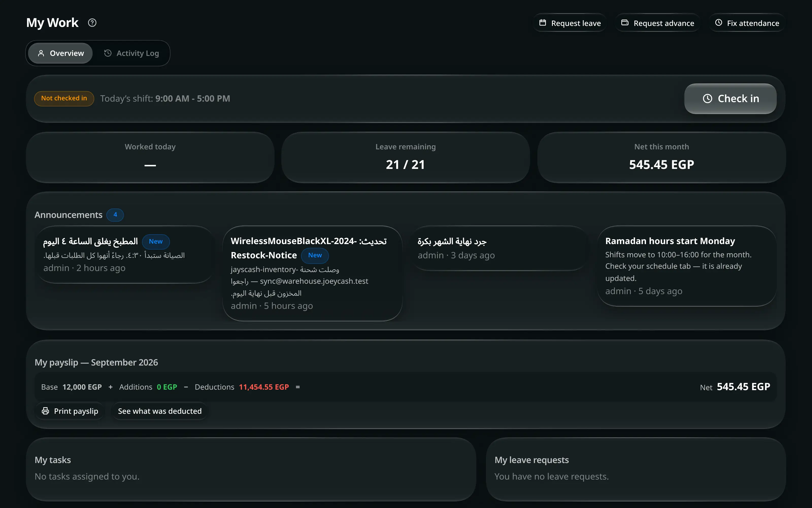
Task: Click the Announcements count badge showing 4
Action: [x=115, y=215]
